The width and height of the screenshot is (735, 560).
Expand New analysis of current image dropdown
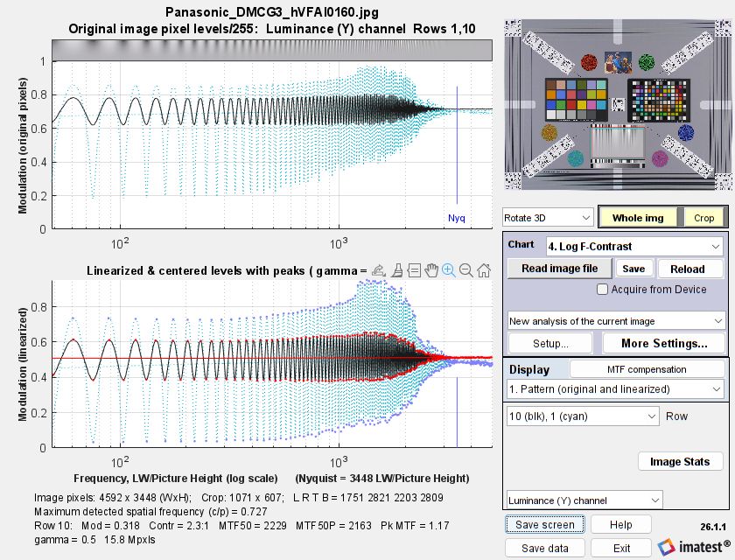616,321
